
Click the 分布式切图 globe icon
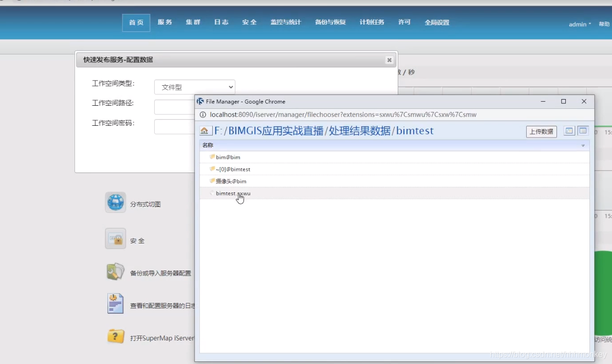click(x=115, y=202)
